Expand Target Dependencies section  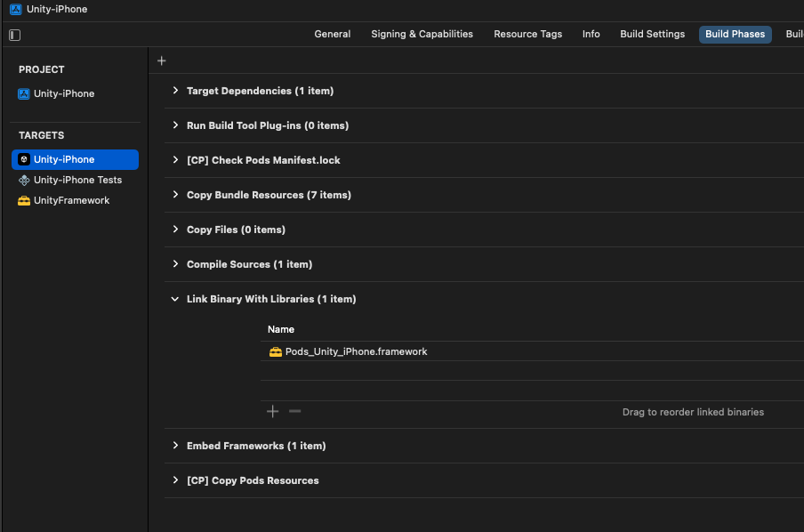point(175,91)
